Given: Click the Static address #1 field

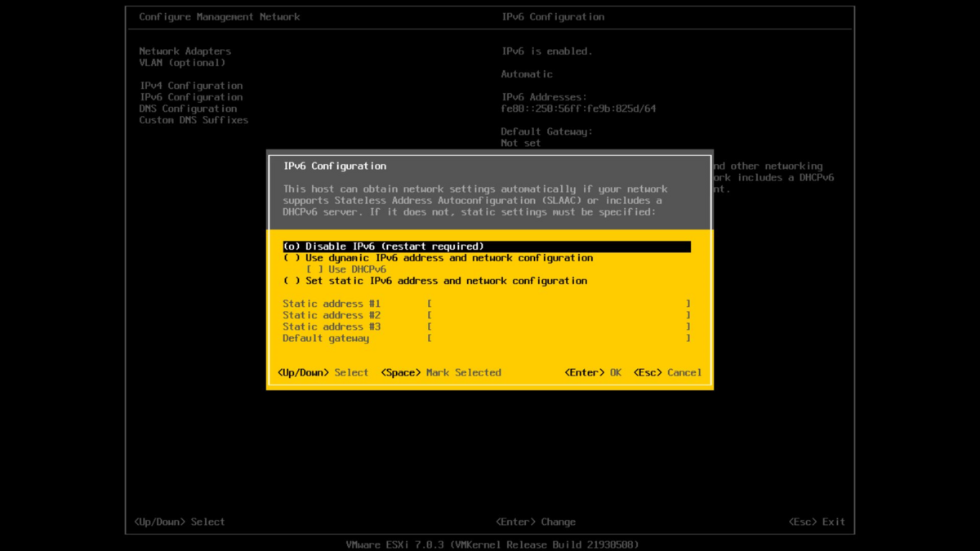Looking at the screenshot, I should [559, 304].
